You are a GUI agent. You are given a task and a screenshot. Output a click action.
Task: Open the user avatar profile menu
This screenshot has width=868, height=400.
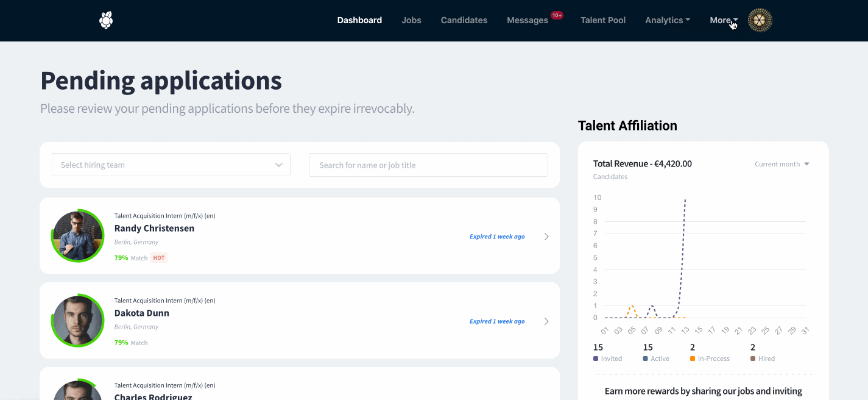pyautogui.click(x=760, y=20)
